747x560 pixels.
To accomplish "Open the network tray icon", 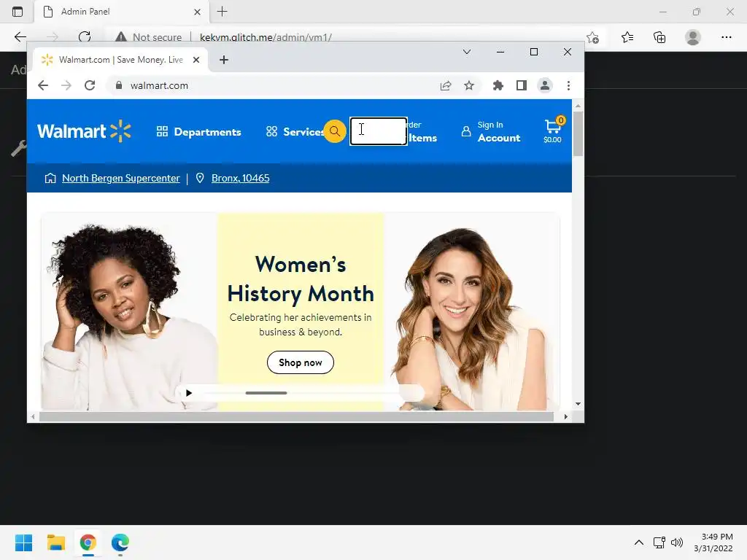I will (659, 542).
